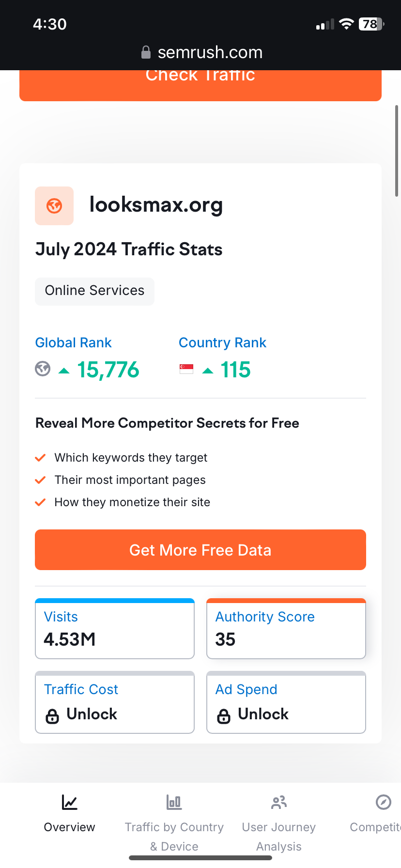401x868 pixels.
Task: Tap the Competitors compass icon
Action: (383, 802)
